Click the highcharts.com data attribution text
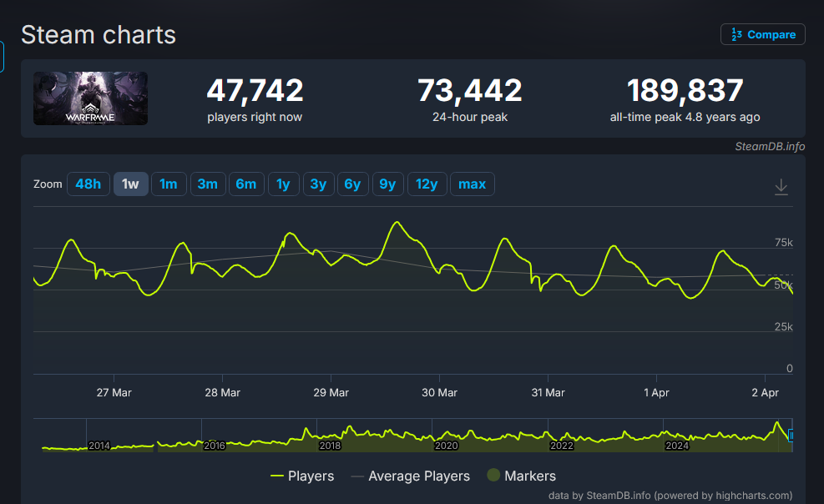 click(x=670, y=496)
